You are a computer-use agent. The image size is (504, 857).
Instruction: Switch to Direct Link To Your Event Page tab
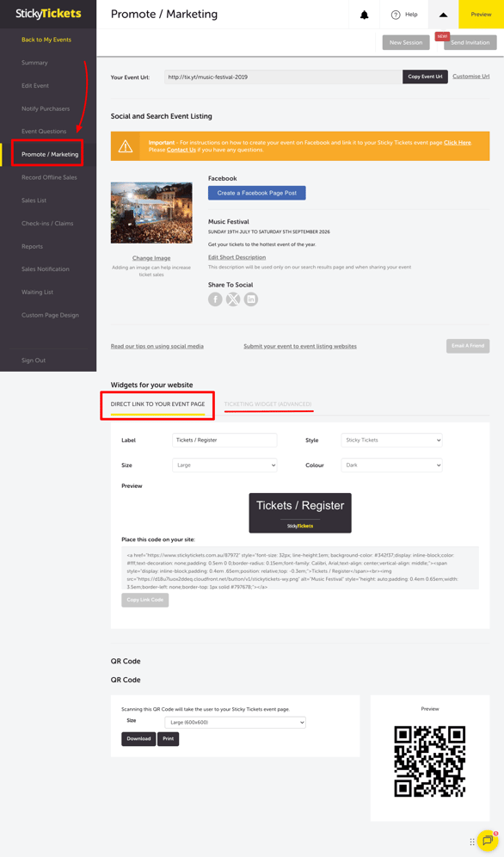click(x=157, y=404)
